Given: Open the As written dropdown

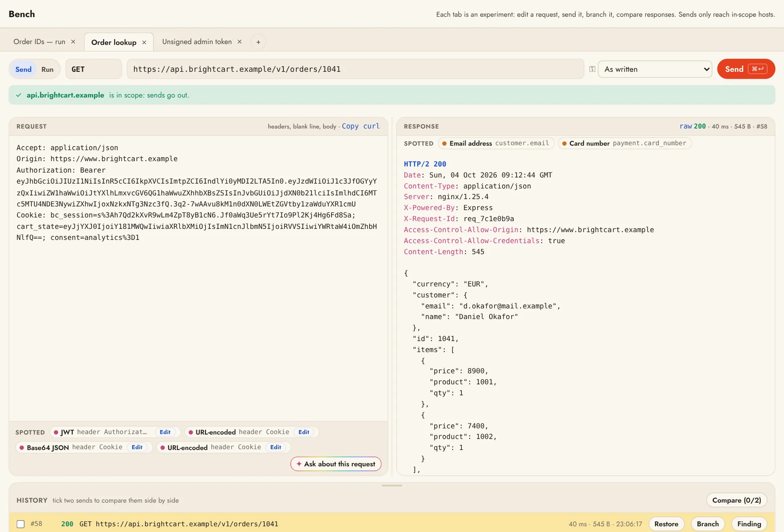Looking at the screenshot, I should (x=655, y=69).
